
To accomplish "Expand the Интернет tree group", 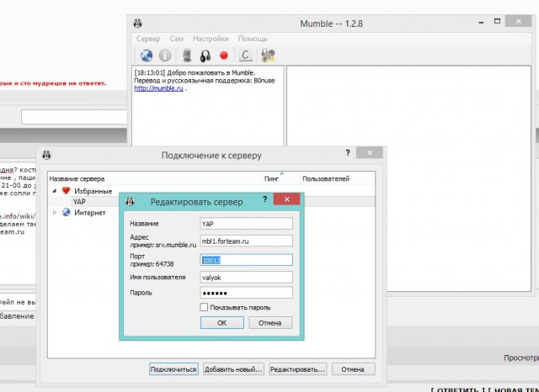I will (x=54, y=213).
